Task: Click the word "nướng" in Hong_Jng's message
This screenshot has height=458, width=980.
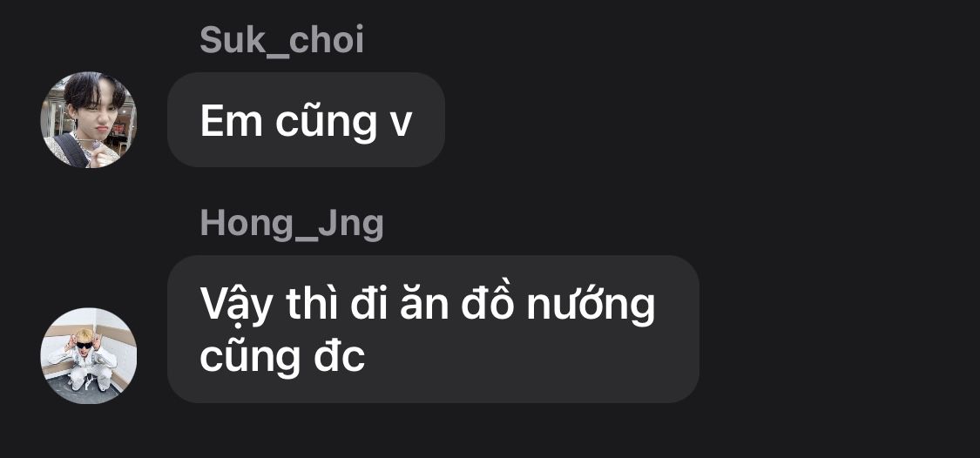Action: tap(591, 305)
